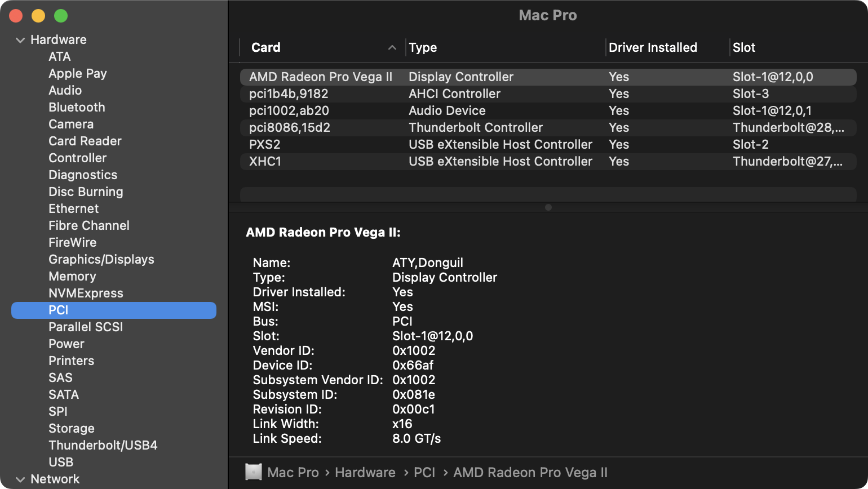868x489 pixels.
Task: Collapse the Network section chevron
Action: pos(20,479)
